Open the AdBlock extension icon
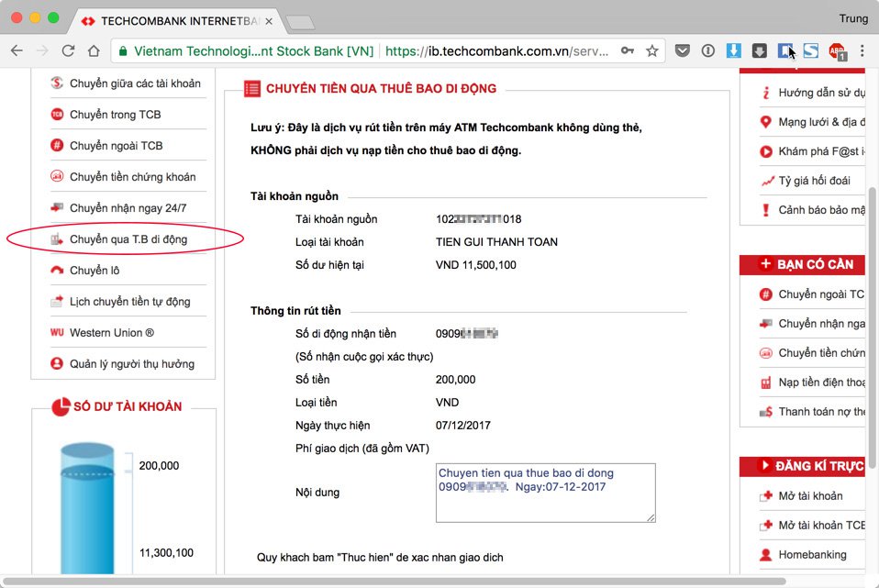879x588 pixels. coord(837,51)
